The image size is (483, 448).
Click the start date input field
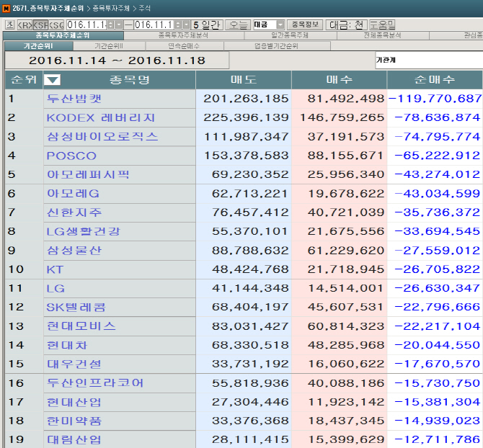(87, 24)
